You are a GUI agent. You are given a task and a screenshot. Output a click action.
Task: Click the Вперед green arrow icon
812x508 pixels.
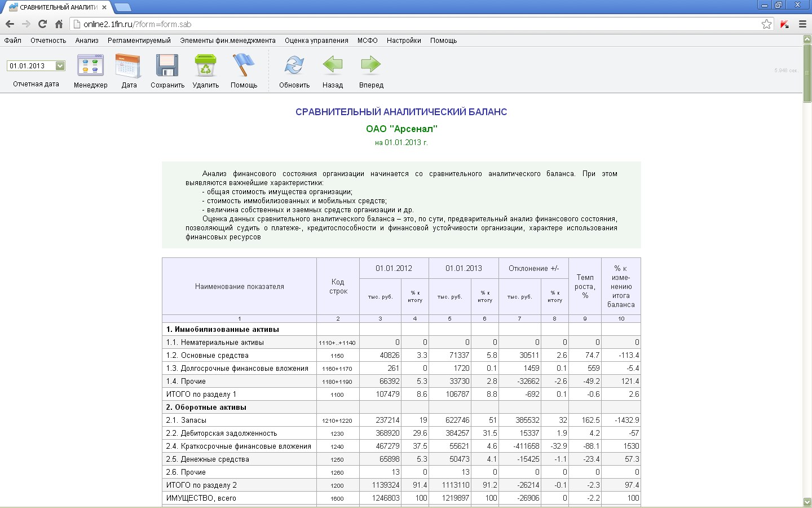371,65
